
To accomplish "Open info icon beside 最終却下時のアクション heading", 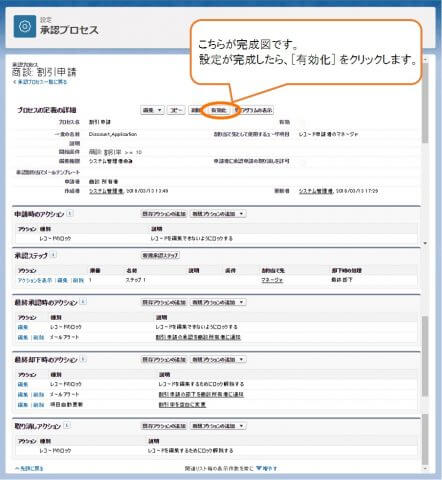I will [x=83, y=359].
